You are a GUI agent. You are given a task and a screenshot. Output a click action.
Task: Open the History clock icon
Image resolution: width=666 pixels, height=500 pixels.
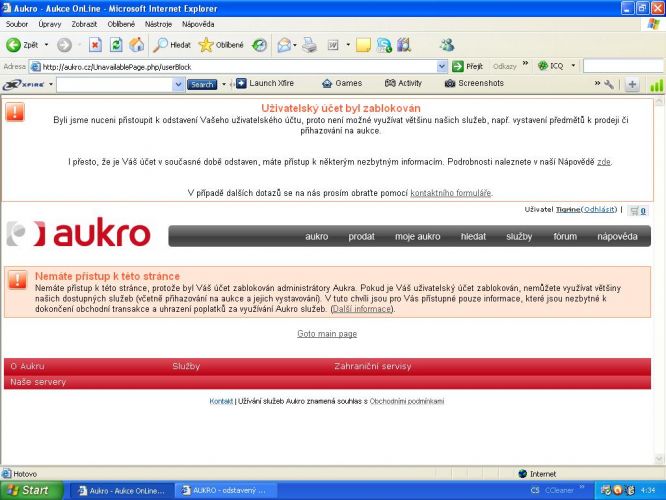(259, 45)
